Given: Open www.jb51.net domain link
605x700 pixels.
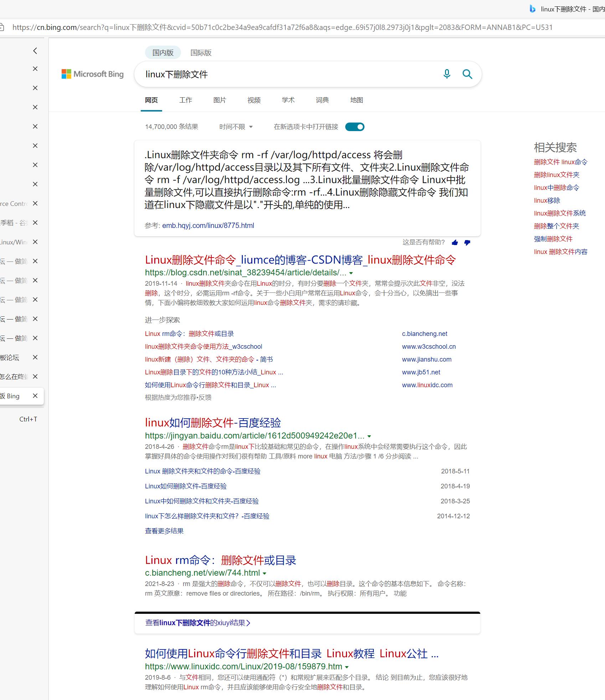Looking at the screenshot, I should click(x=421, y=372).
